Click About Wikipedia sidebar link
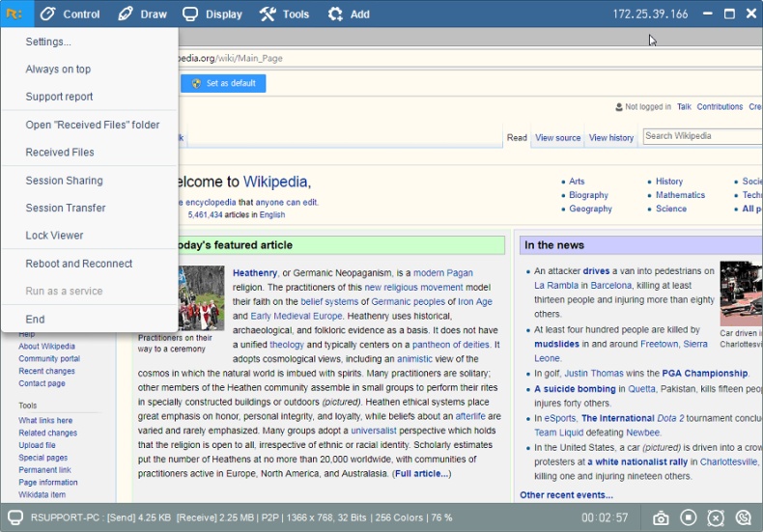This screenshot has width=763, height=532. coord(46,347)
